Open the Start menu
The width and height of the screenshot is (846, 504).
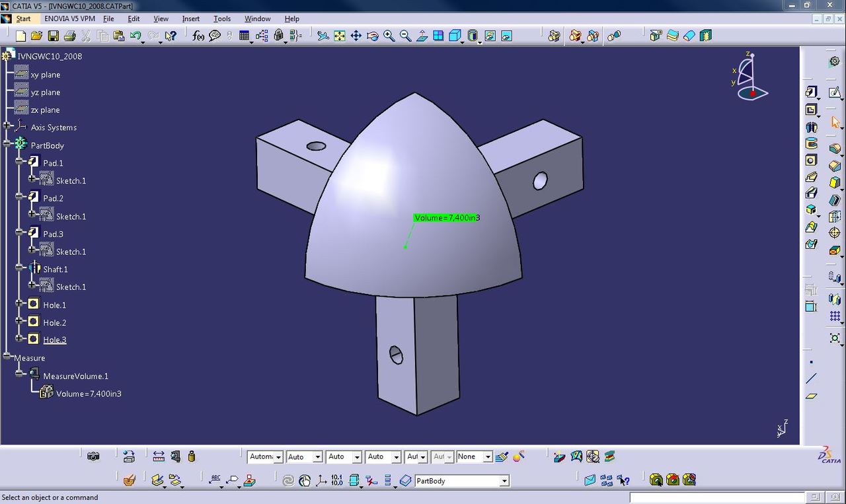point(23,18)
